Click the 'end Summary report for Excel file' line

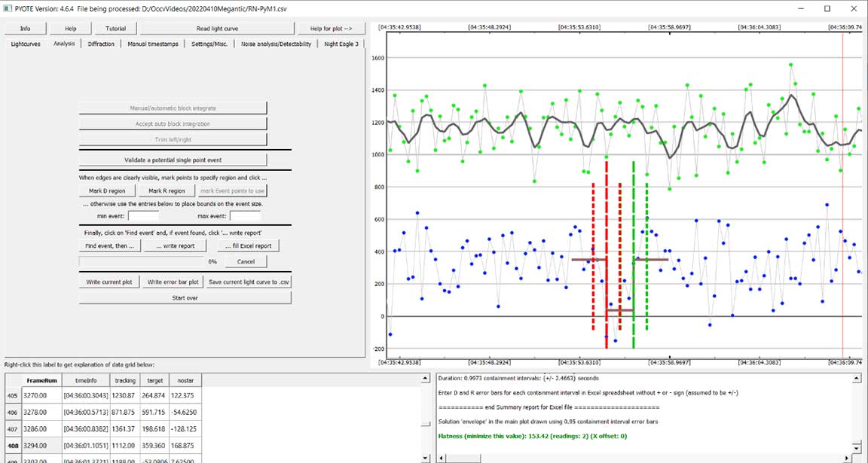pos(547,408)
